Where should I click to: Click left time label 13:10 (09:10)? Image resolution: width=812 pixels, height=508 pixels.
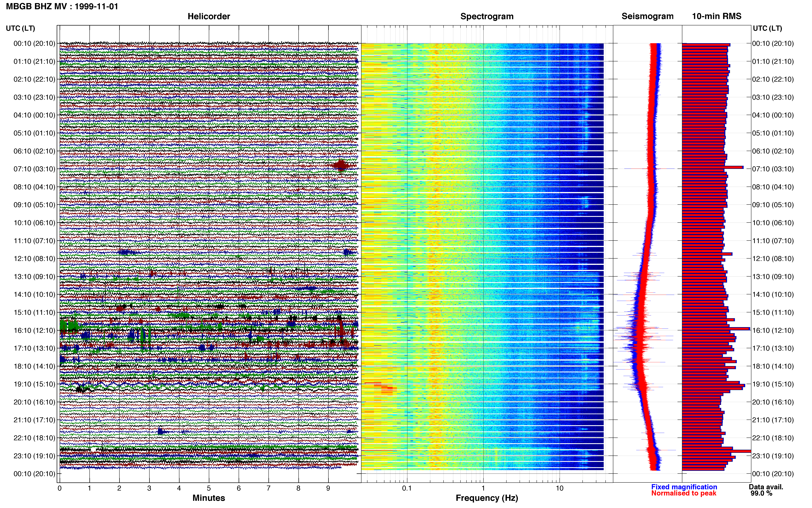[34, 277]
